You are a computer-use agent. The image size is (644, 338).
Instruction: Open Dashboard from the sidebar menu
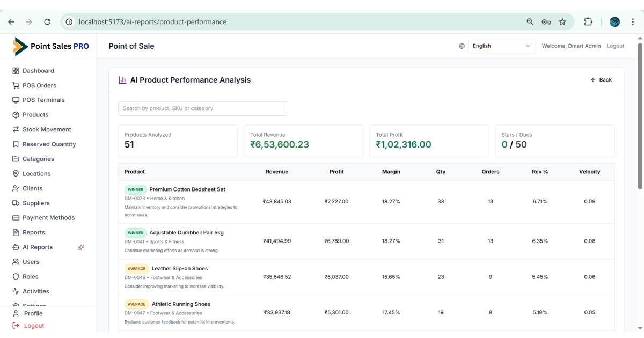[x=38, y=71]
